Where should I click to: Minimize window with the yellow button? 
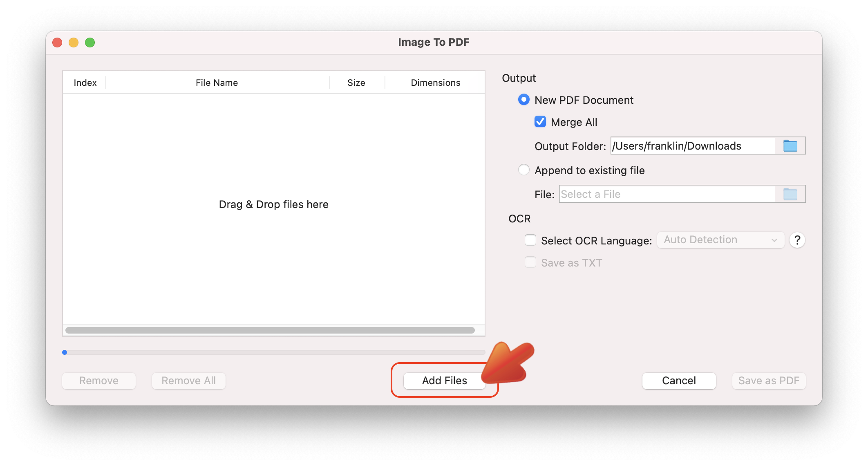74,43
